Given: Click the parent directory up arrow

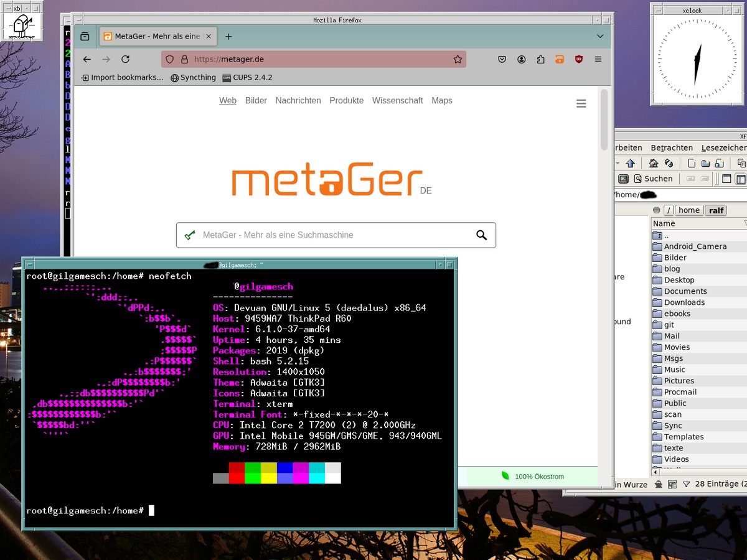Looking at the screenshot, I should (630, 164).
